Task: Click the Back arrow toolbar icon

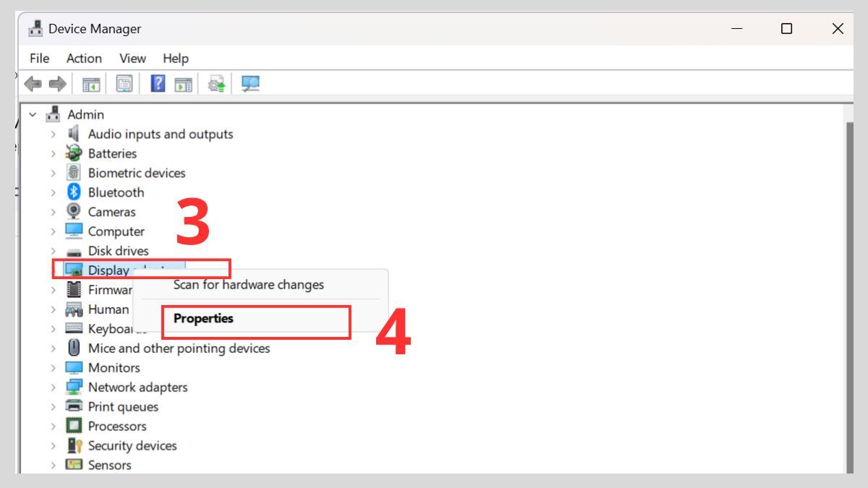Action: pos(33,84)
